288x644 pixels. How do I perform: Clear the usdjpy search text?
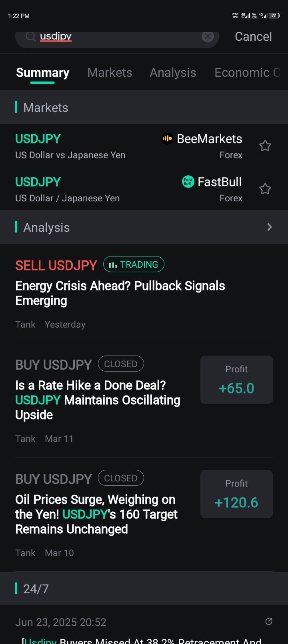pyautogui.click(x=208, y=37)
